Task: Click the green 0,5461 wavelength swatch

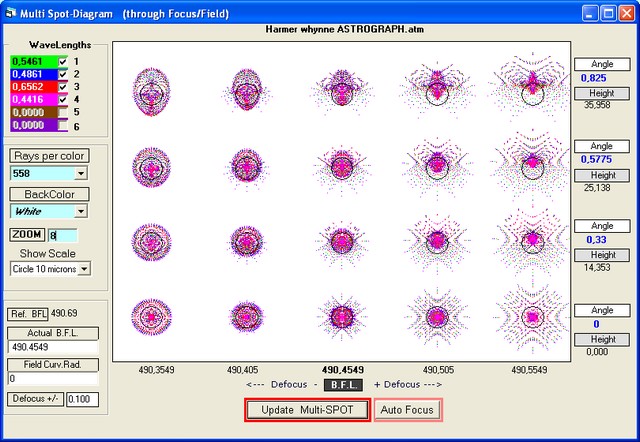Action: pyautogui.click(x=34, y=62)
